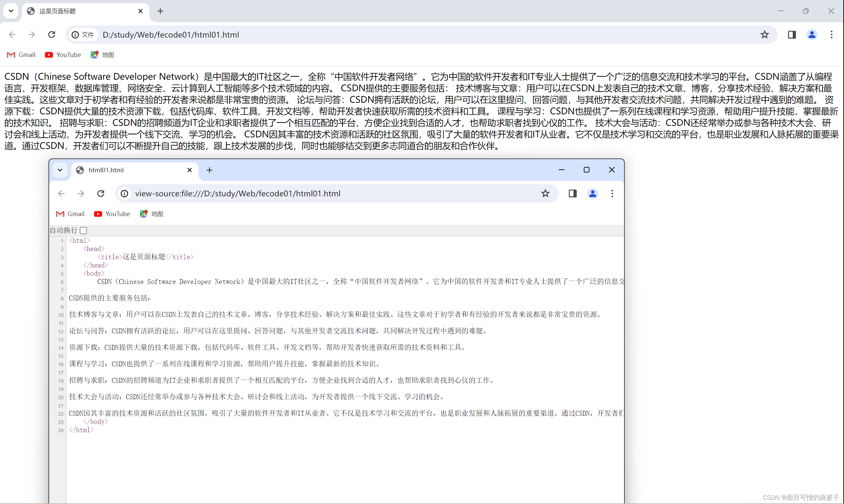The width and height of the screenshot is (844, 504).
Task: Open 地图 bookmark in outer browser
Action: pyautogui.click(x=103, y=55)
